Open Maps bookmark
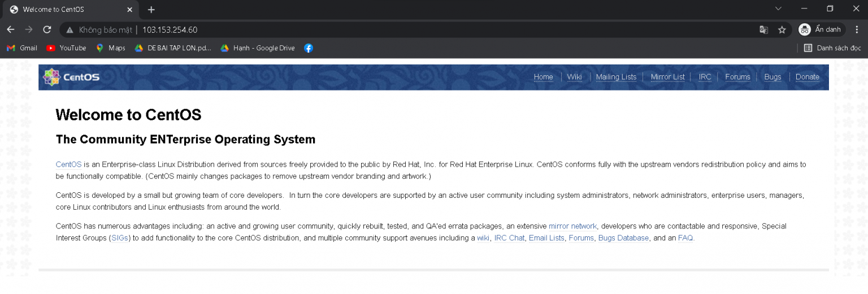 (x=111, y=48)
